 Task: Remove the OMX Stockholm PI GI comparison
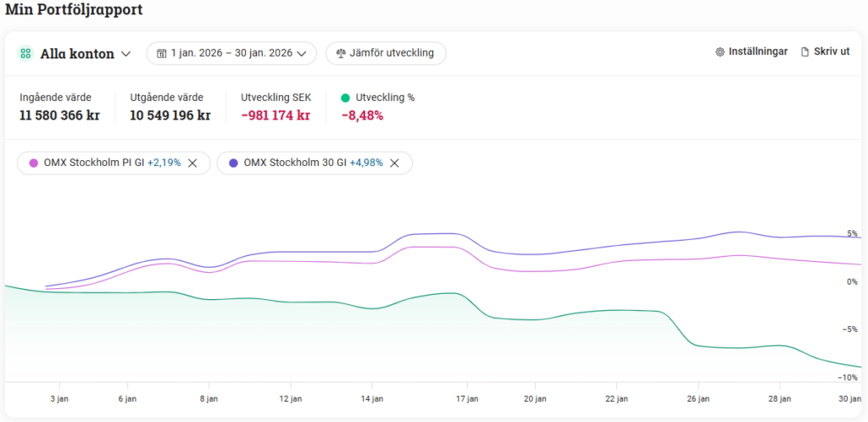tap(192, 163)
